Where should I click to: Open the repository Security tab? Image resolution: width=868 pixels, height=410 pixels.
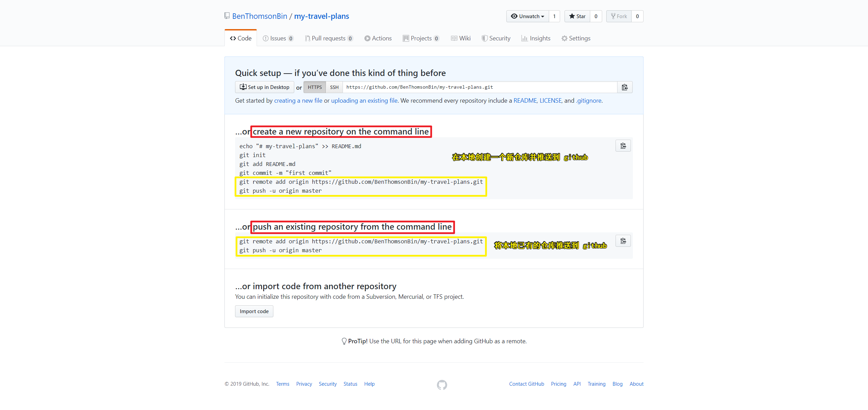[496, 38]
